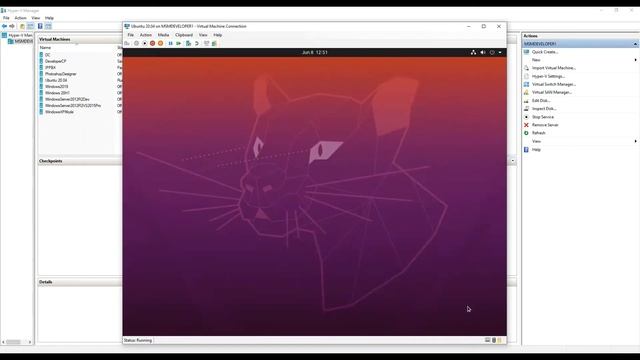The height and width of the screenshot is (360, 640).
Task: Click Ctrl+Alt+Delete icon in VM Connection toolbar
Action: click(127, 43)
